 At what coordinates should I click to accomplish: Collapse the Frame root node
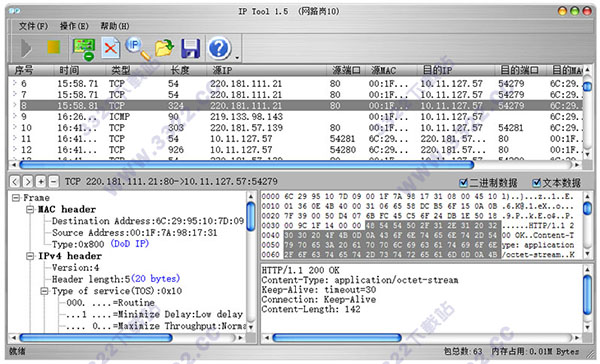[16, 198]
